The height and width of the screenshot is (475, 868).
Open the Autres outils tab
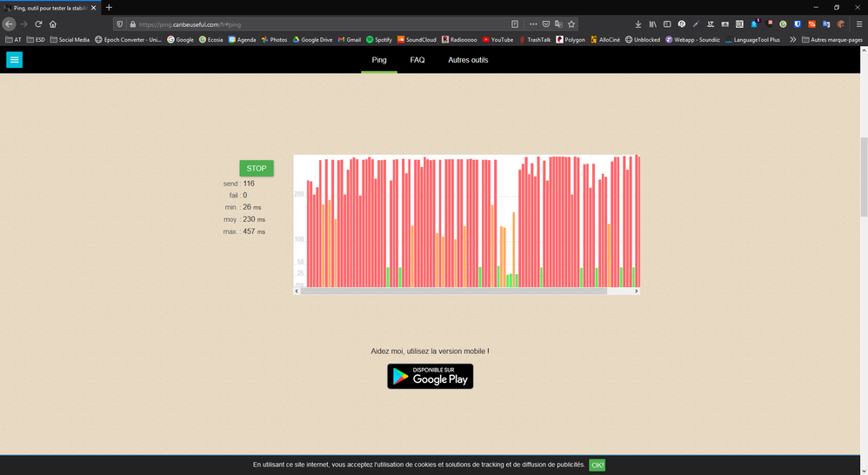468,60
